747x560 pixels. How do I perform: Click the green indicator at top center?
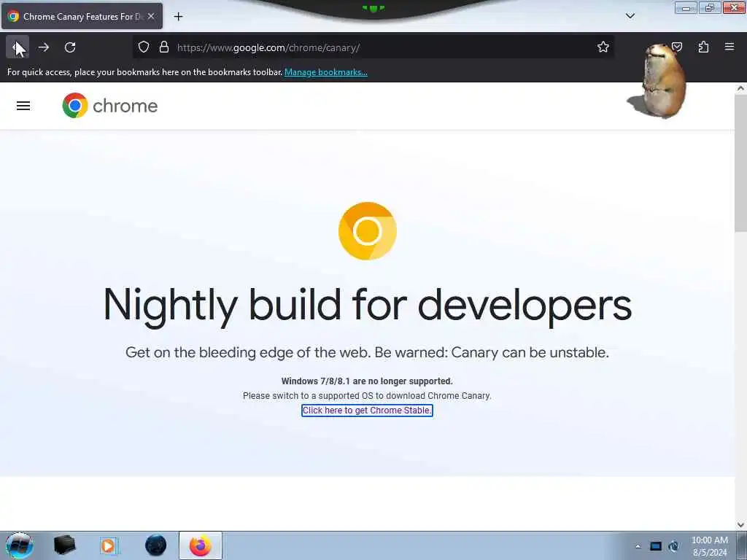point(373,9)
